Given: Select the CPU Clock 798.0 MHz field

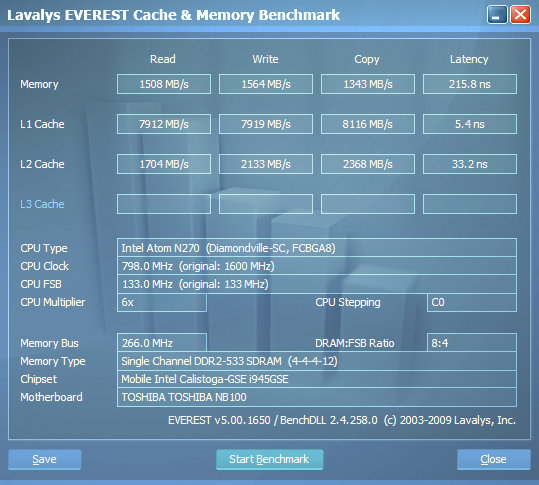Looking at the screenshot, I should click(317, 266).
